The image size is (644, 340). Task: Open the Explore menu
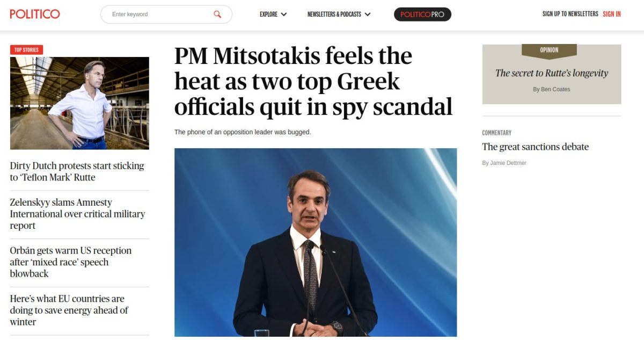[273, 15]
